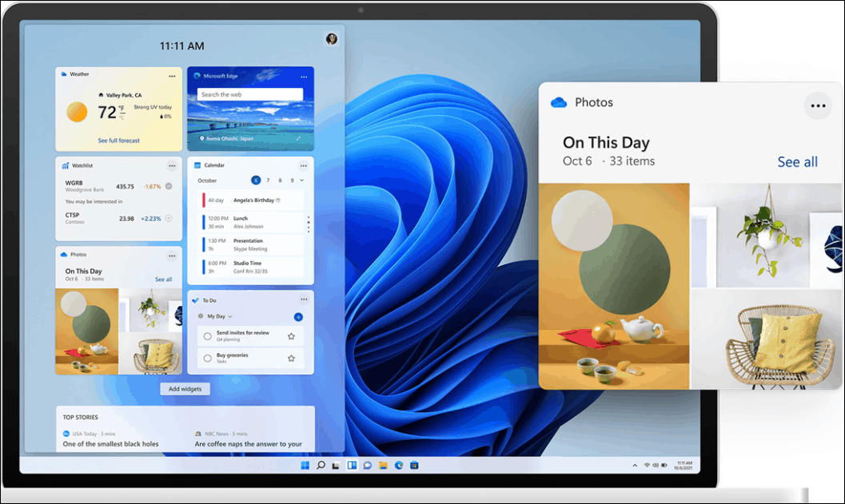Launch Microsoft Edge from taskbar
This screenshot has width=845, height=504.
click(x=399, y=465)
